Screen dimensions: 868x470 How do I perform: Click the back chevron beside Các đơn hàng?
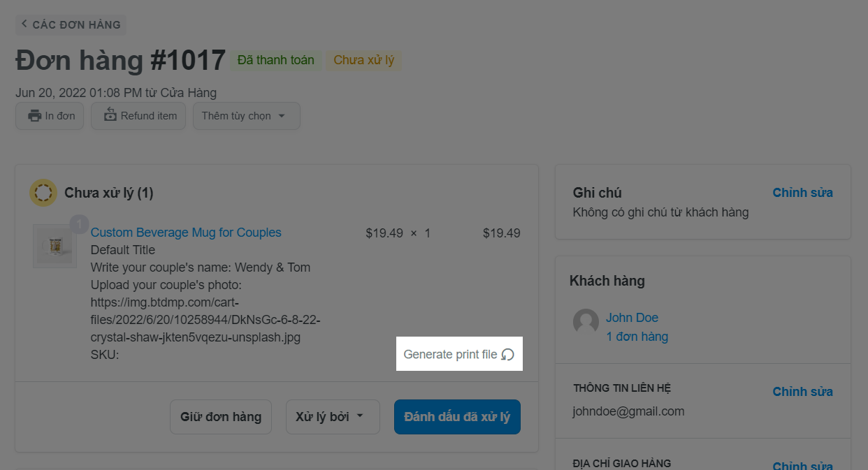24,24
